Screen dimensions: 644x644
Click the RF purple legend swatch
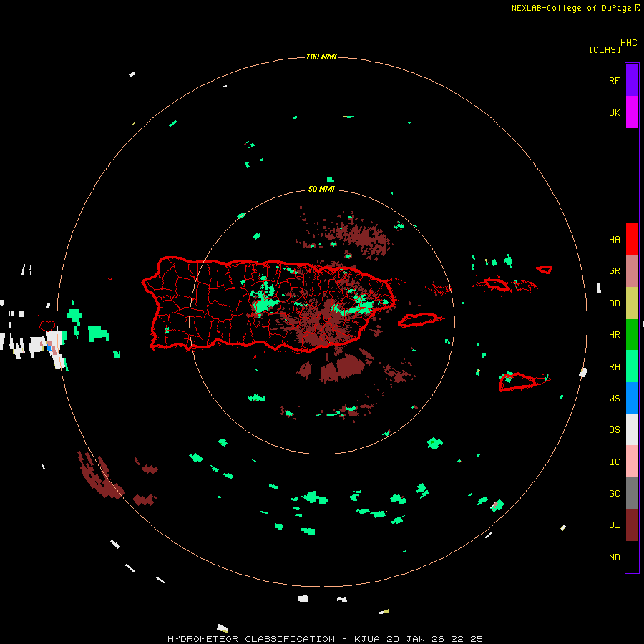click(632, 80)
